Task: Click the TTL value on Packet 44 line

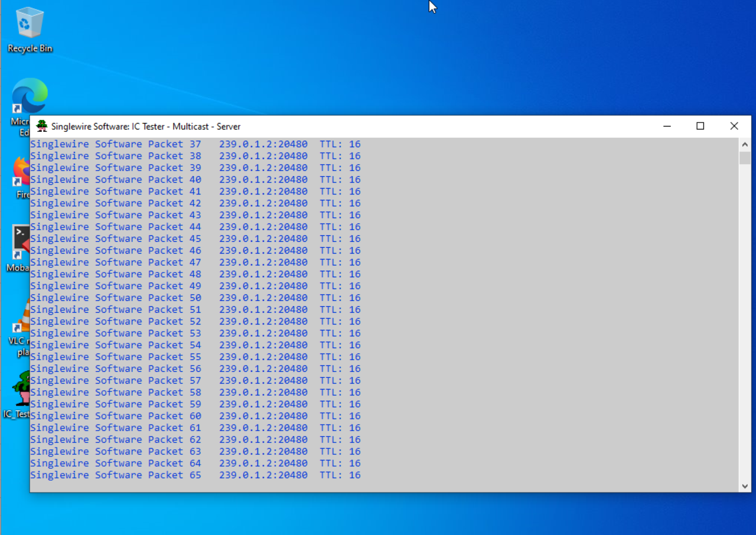Action: pyautogui.click(x=354, y=227)
